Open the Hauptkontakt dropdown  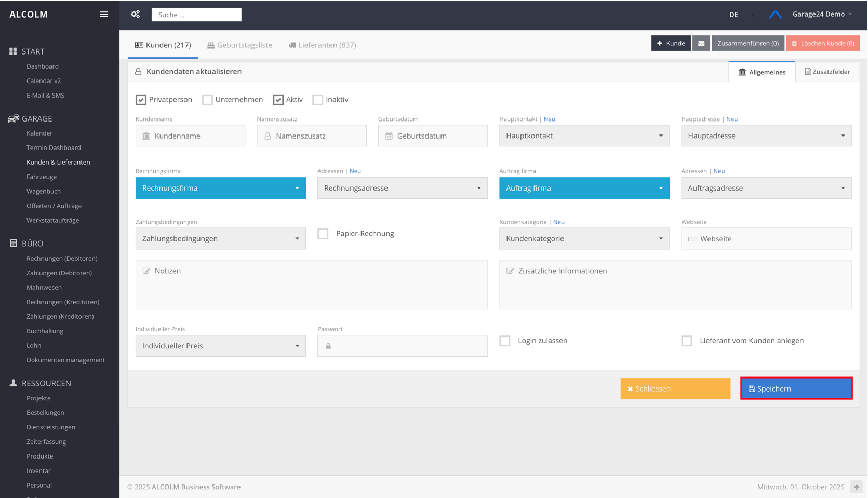[584, 136]
